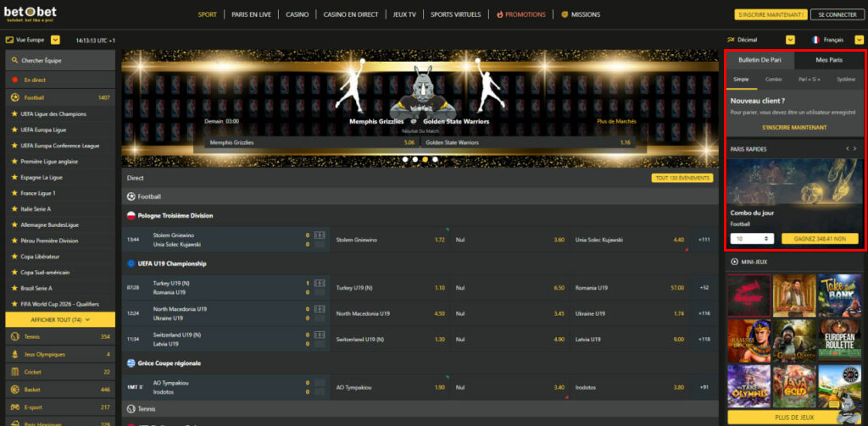The image size is (868, 426).
Task: Open stats icon for Stolem Gniewino match
Action: coord(319,235)
